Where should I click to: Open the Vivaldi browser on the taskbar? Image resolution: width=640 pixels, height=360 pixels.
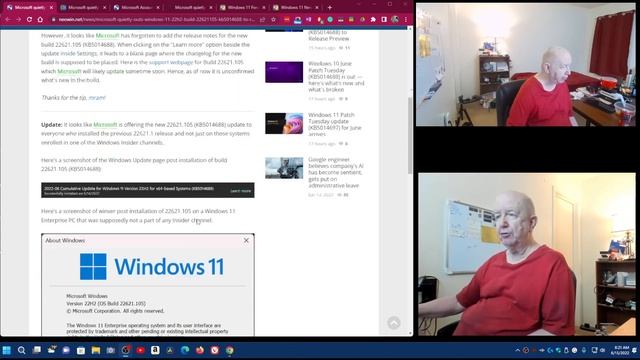(x=215, y=350)
